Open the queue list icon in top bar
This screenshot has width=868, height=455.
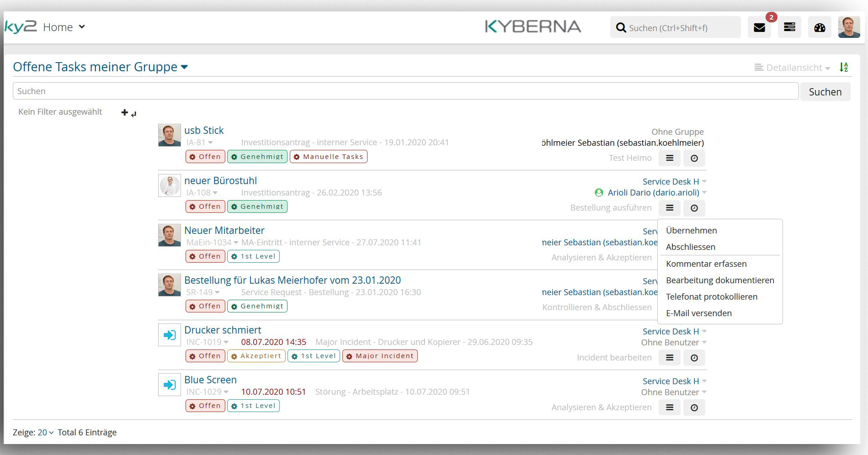tap(789, 27)
